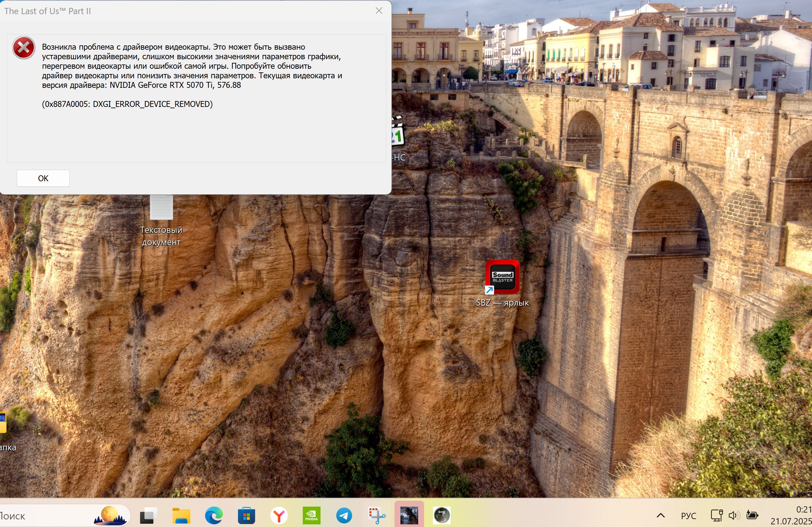The image size is (812, 527).
Task: Open Snipping Tool from the taskbar
Action: click(377, 515)
